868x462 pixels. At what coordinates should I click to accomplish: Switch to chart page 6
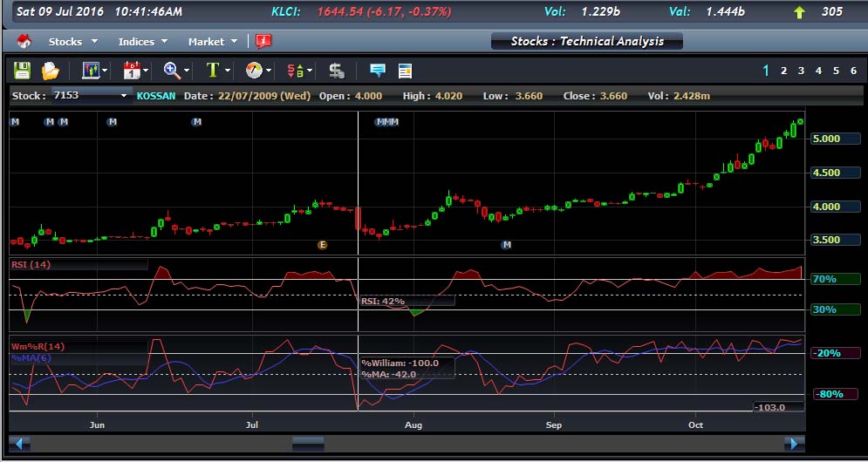point(854,71)
